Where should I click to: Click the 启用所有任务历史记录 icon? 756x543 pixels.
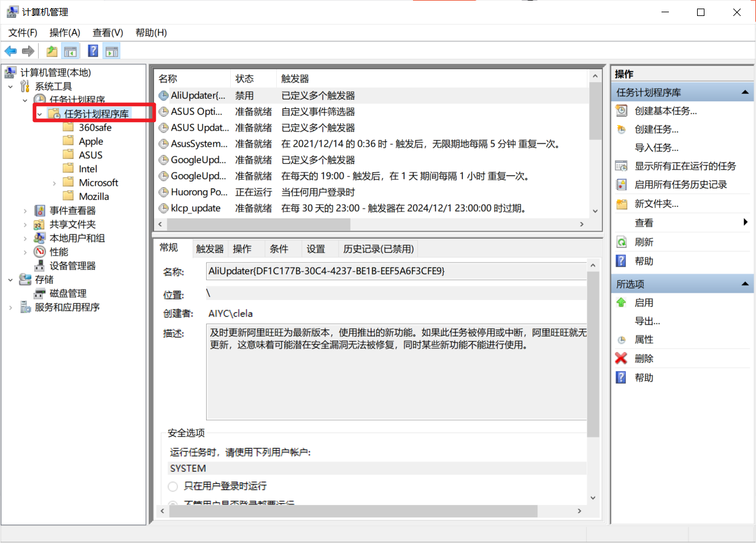(x=622, y=185)
